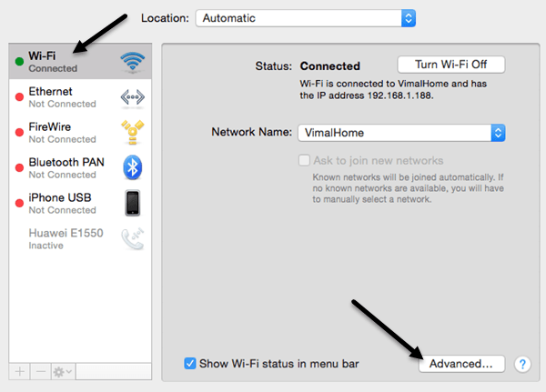Open the help question mark button
This screenshot has height=392, width=546.
coord(522,364)
